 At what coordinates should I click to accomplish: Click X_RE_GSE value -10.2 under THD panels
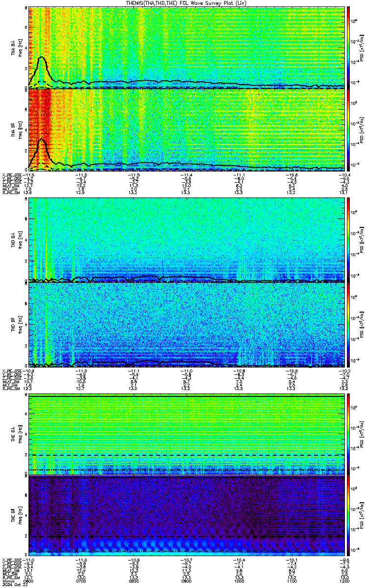click(343, 370)
